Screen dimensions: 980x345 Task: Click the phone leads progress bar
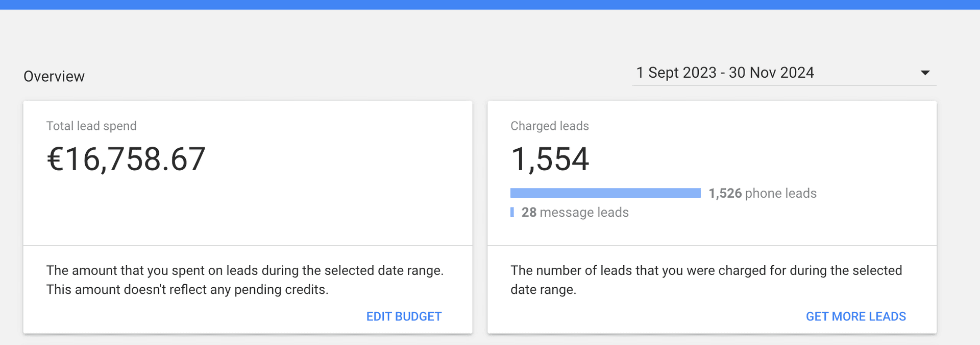[605, 193]
